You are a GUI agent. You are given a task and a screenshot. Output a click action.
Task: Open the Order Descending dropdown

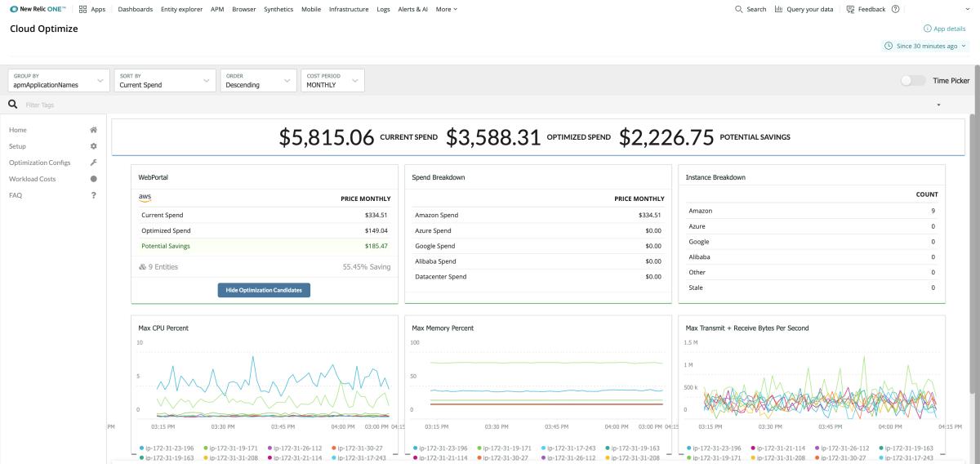click(258, 80)
